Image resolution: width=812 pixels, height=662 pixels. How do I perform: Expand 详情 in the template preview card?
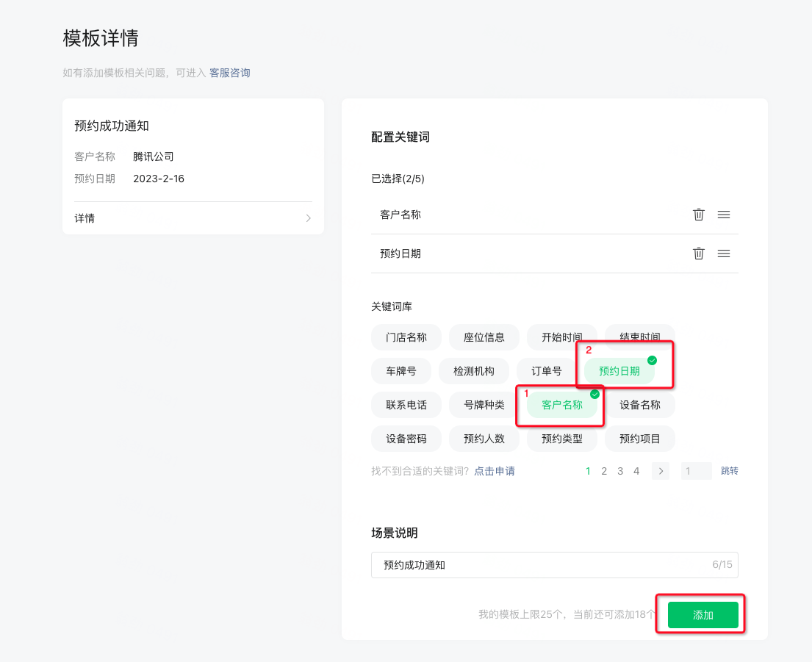(193, 218)
